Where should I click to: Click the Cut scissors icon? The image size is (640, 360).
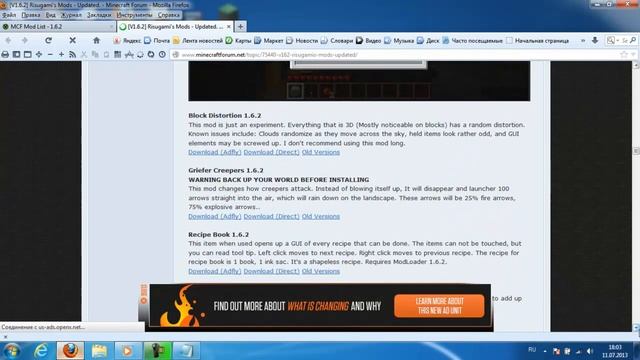pos(84,54)
